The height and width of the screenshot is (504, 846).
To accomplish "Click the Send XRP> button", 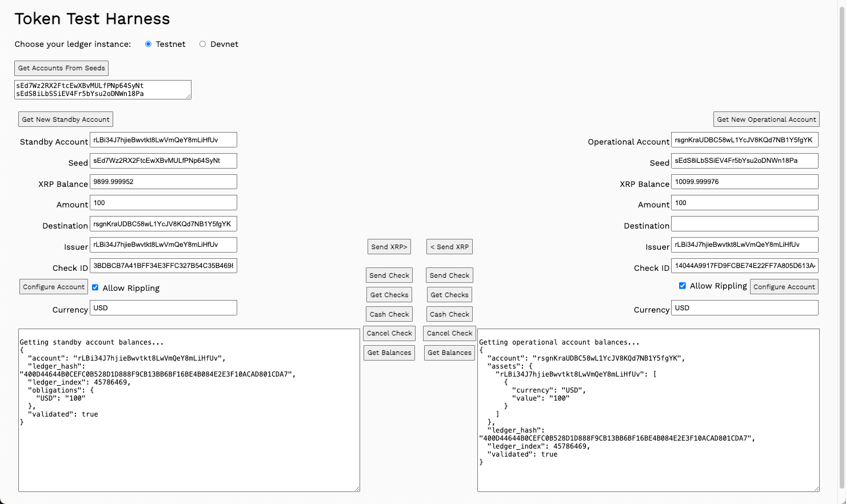I will point(389,247).
